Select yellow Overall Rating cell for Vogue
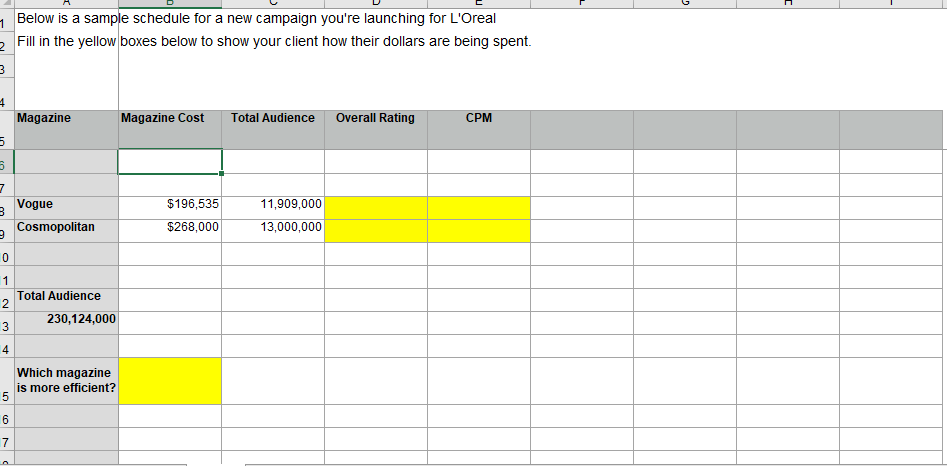Viewport: 947px width, 466px height. click(376, 208)
